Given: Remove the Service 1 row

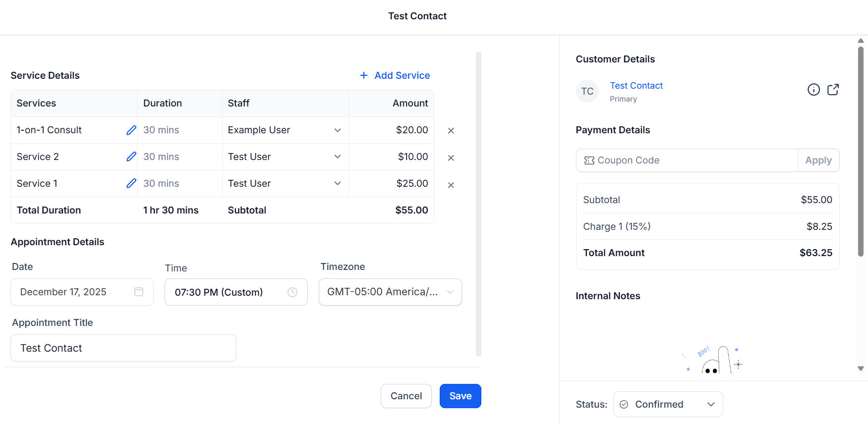Looking at the screenshot, I should [451, 185].
